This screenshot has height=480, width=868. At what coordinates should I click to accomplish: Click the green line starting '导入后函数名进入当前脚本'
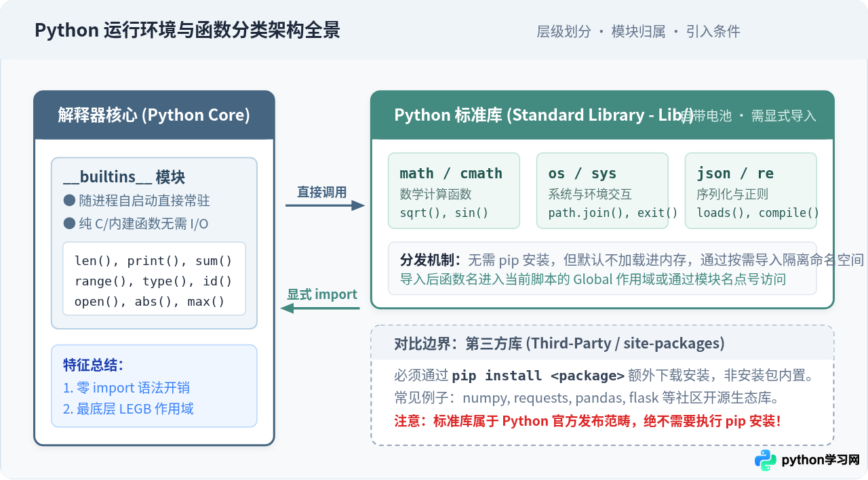593,279
